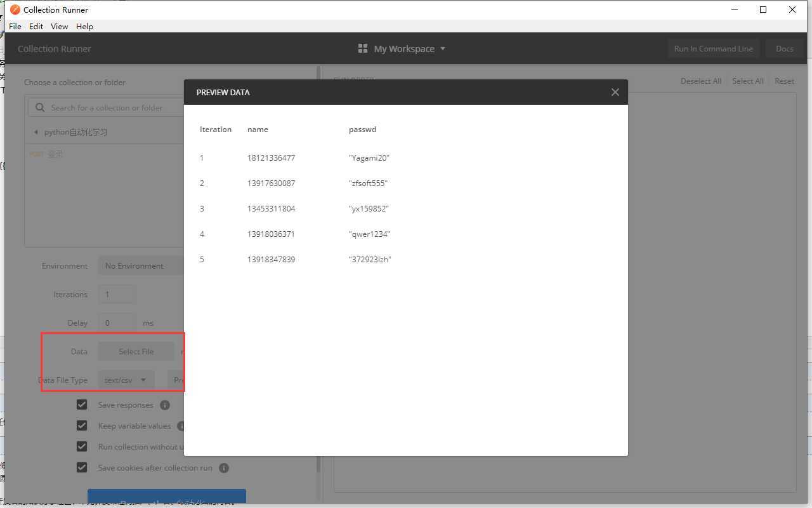Click the Select All link
812x508 pixels.
748,81
